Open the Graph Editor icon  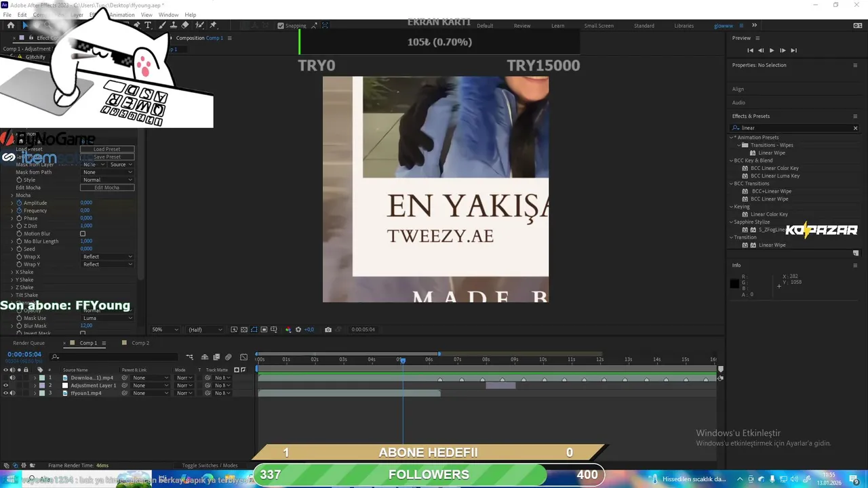245,357
